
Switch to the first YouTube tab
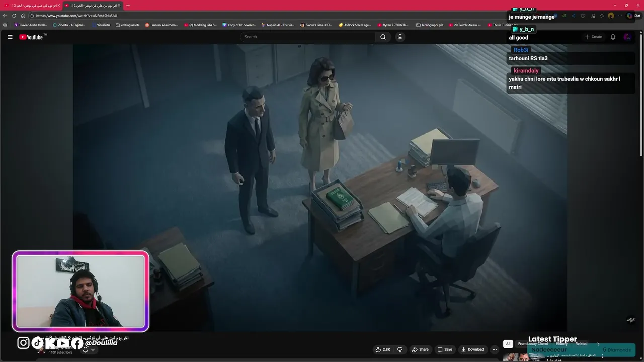[x=32, y=5]
